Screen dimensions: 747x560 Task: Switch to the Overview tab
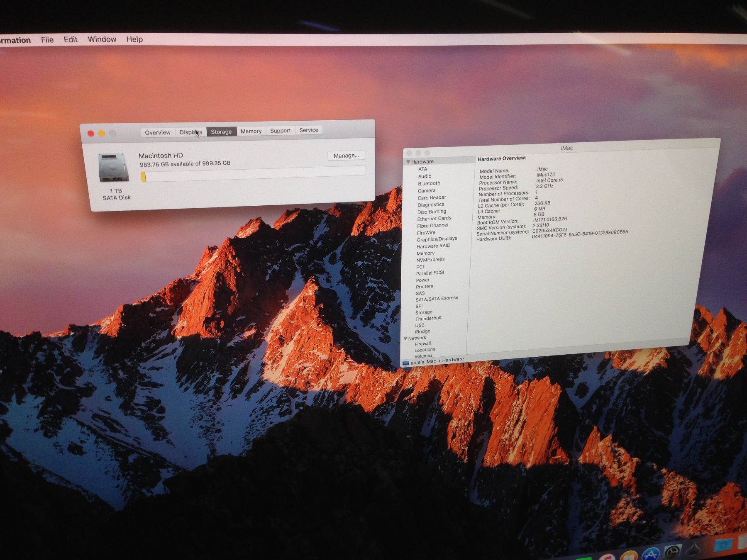(x=158, y=132)
